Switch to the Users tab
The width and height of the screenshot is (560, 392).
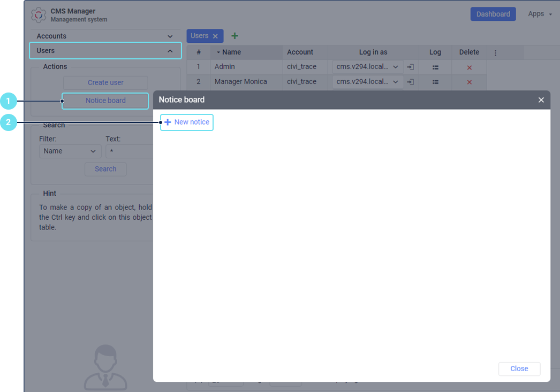point(200,36)
